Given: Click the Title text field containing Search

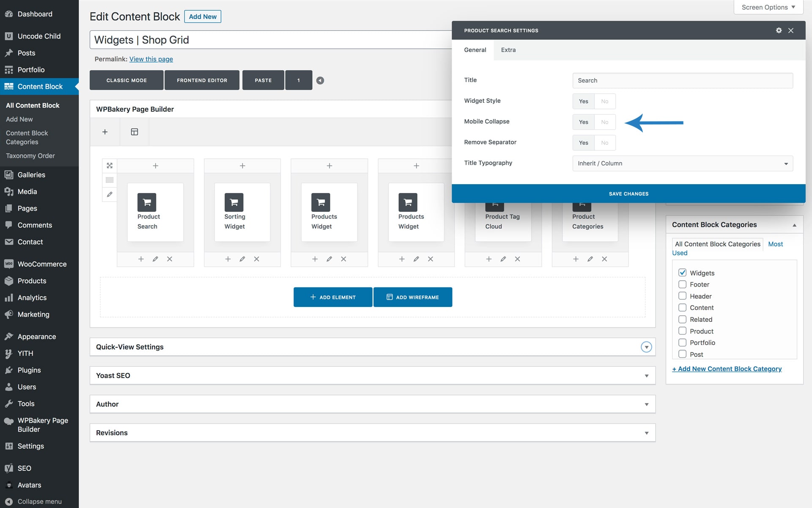Looking at the screenshot, I should pyautogui.click(x=682, y=80).
